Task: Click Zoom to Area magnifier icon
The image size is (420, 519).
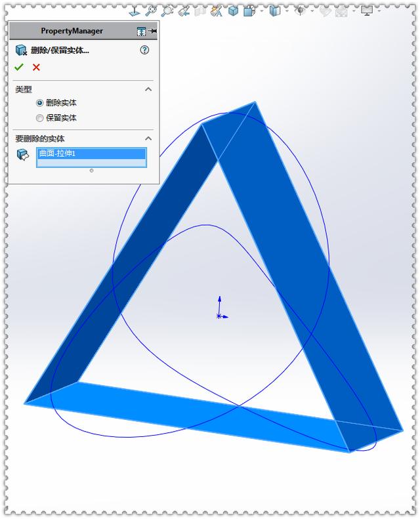Action: coord(167,11)
